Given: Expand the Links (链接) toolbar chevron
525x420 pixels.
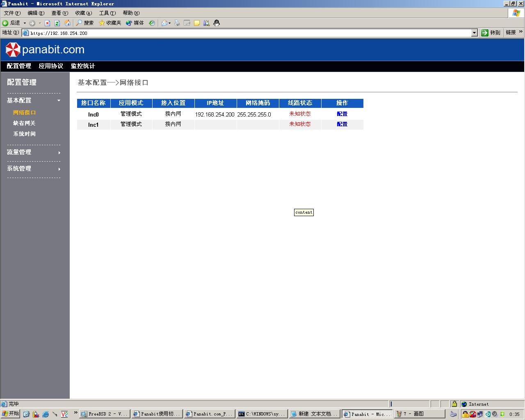Looking at the screenshot, I should click(521, 32).
